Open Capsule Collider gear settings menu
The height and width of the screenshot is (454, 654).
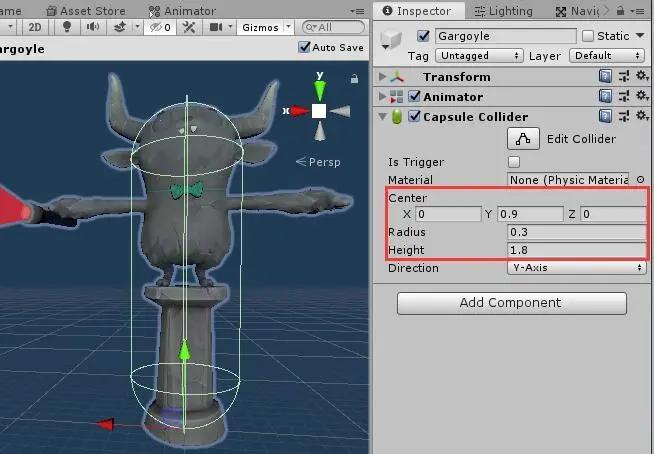coord(641,116)
